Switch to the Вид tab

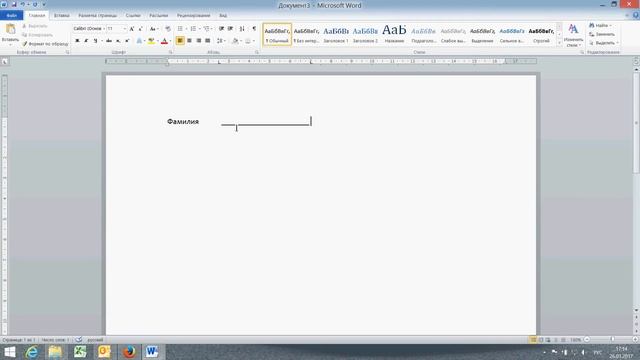pos(223,16)
